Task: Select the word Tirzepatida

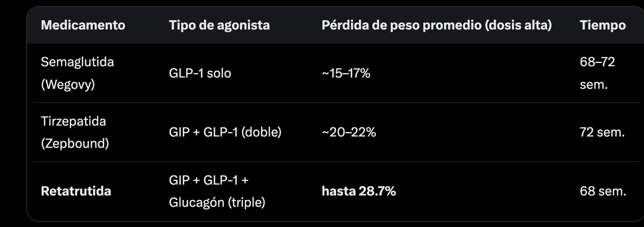Action: 73,121
